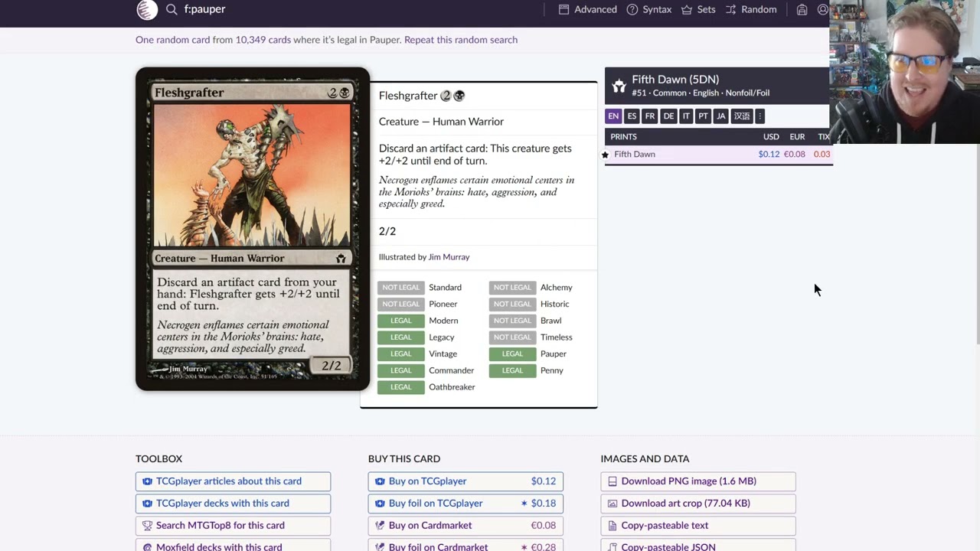Click the Oathbreaker format label
Screen dimensions: 980x551
(452, 387)
